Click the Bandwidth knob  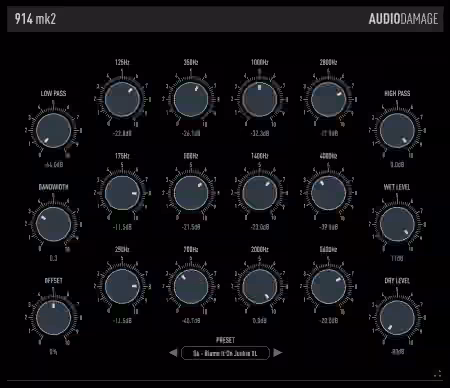(53, 224)
